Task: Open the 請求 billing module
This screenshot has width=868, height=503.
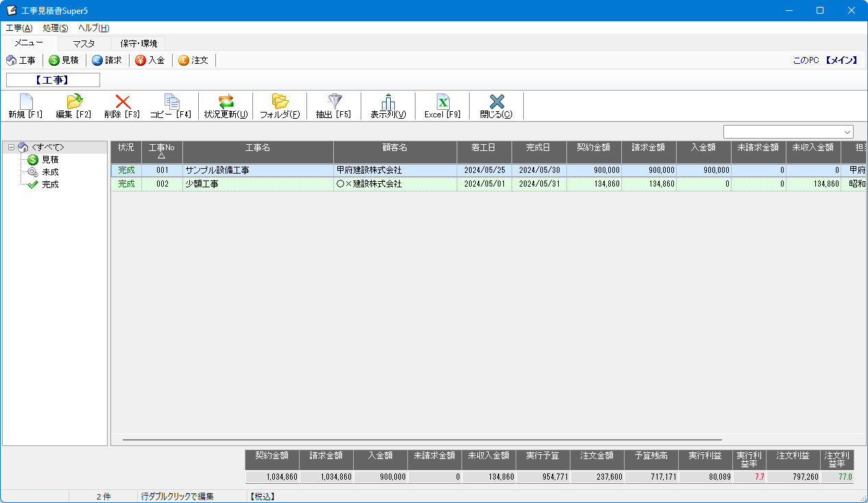Action: pos(107,60)
